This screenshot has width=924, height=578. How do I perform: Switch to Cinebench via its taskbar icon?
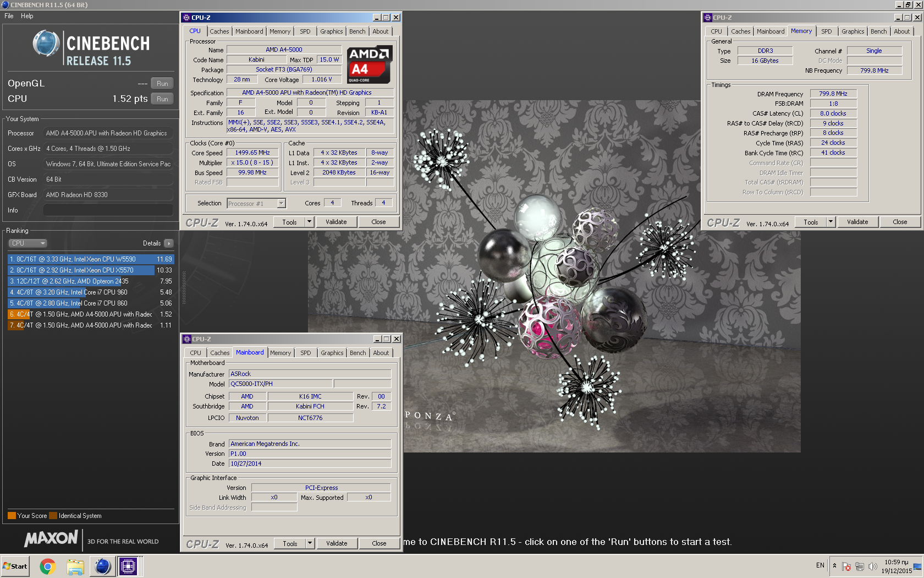[x=102, y=566]
